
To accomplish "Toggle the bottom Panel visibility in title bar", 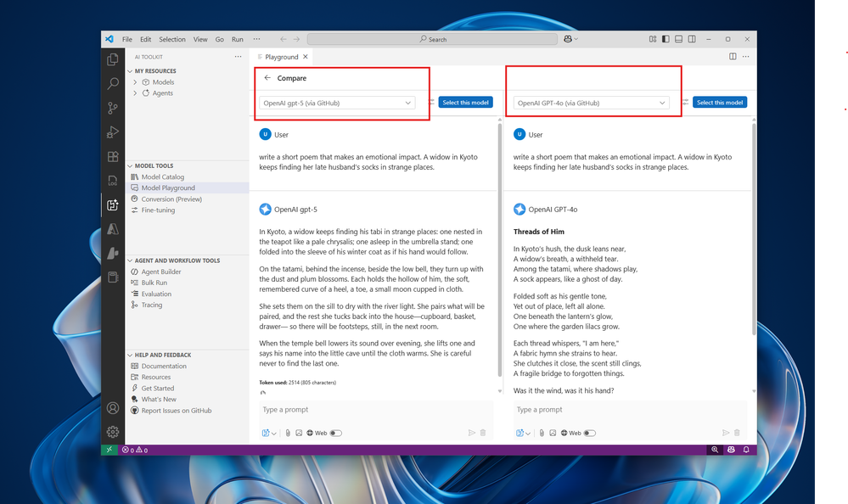I will point(679,39).
